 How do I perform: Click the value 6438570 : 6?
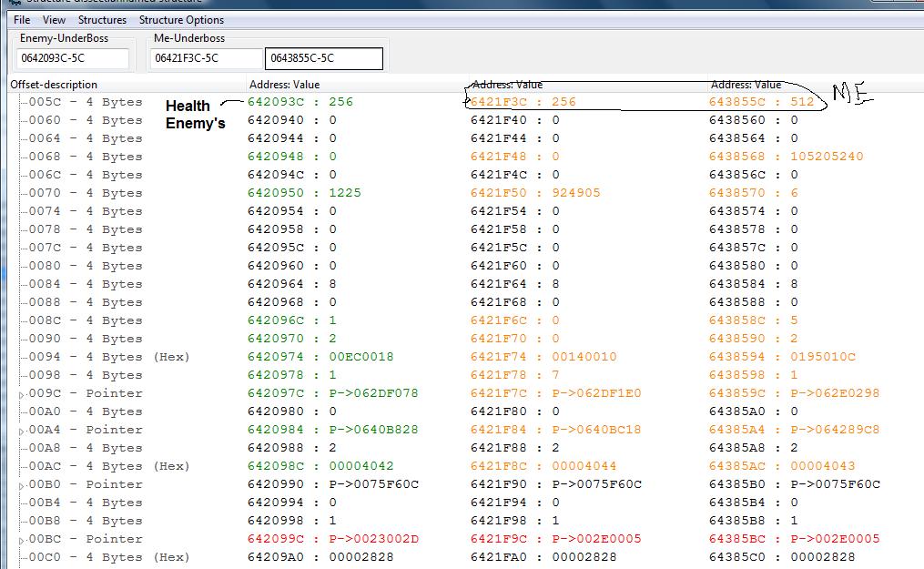tap(753, 193)
